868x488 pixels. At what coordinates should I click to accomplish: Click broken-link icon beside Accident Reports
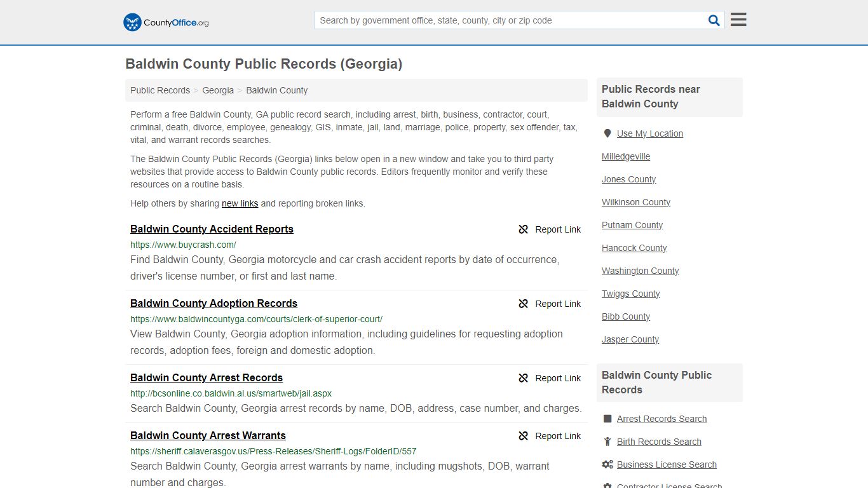pos(524,229)
